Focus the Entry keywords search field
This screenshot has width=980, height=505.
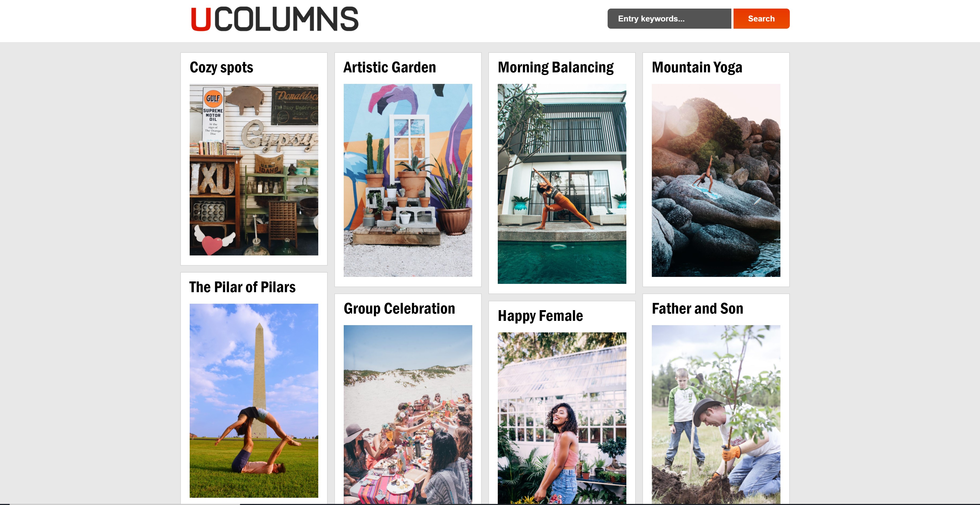point(669,19)
